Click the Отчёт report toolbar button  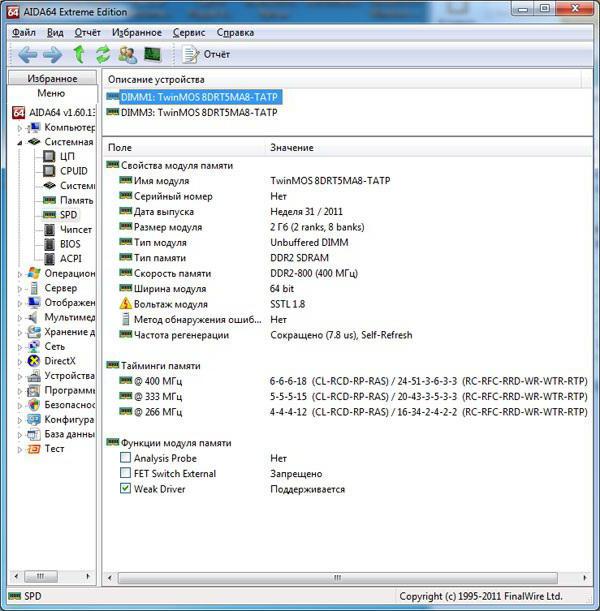coord(206,54)
